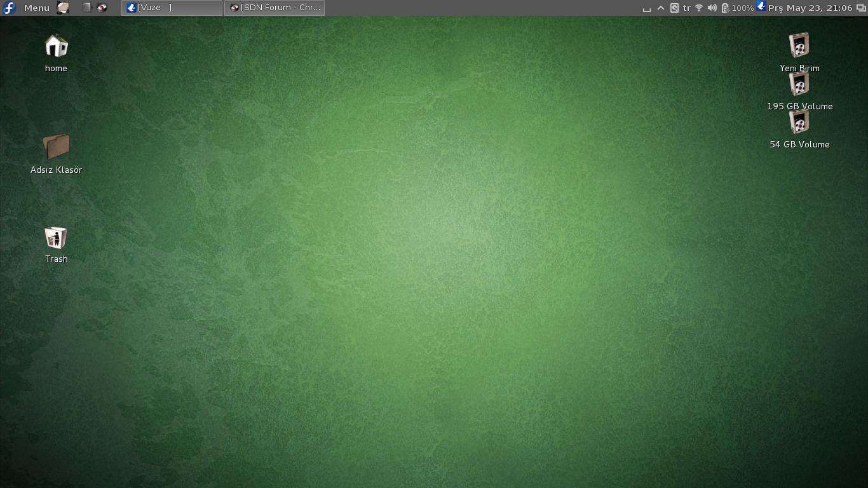Open the home folder desktop icon
The image size is (868, 488).
[56, 45]
